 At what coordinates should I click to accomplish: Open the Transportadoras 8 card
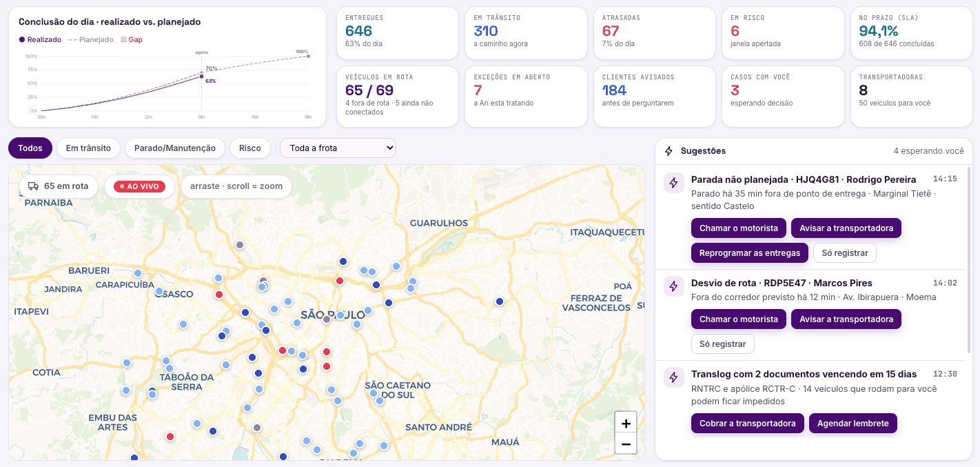point(912,97)
